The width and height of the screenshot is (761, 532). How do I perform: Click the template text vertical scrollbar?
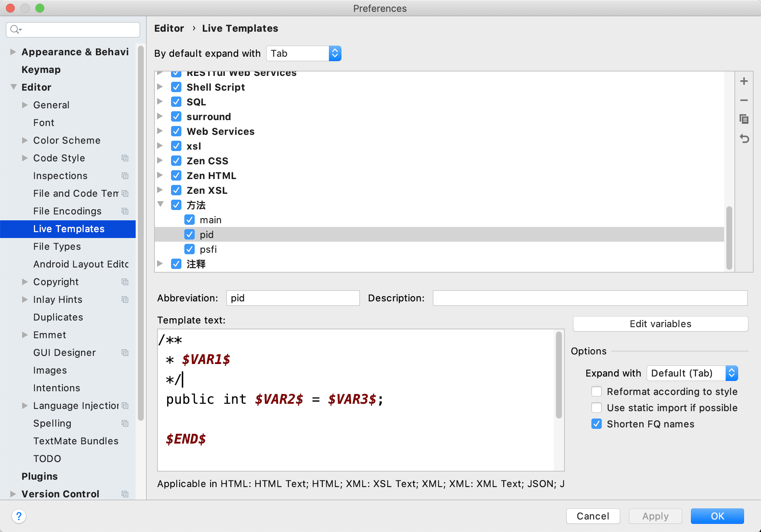coord(559,375)
